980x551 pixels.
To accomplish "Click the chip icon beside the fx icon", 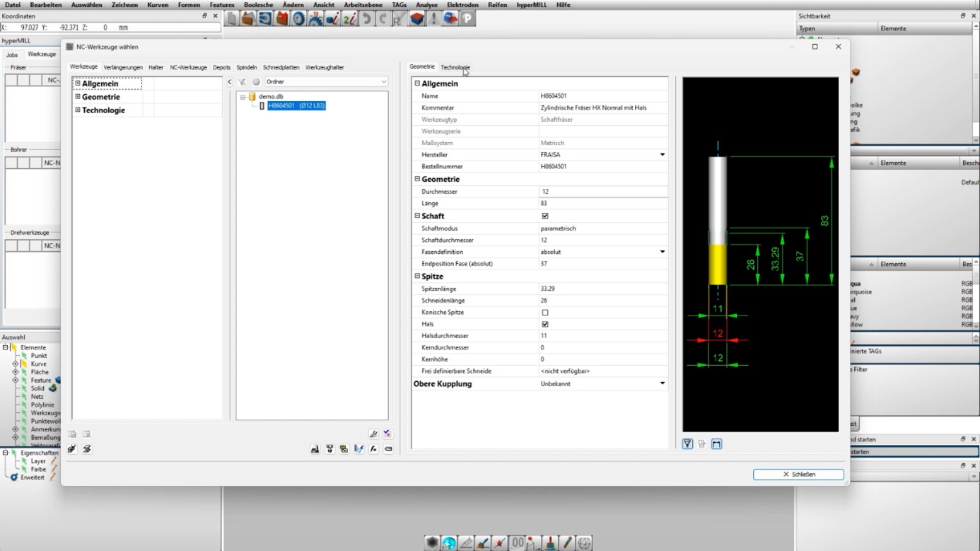I will pos(388,449).
